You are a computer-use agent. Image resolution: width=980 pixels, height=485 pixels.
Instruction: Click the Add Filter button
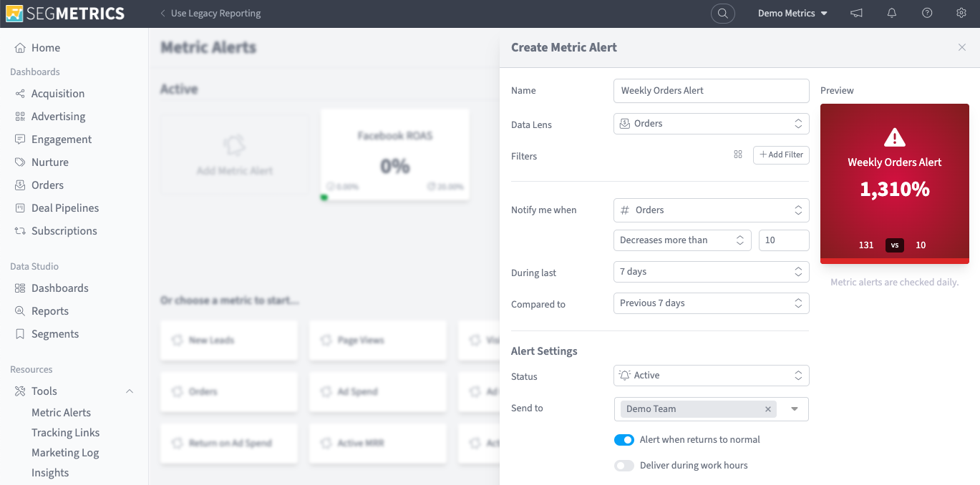tap(780, 155)
